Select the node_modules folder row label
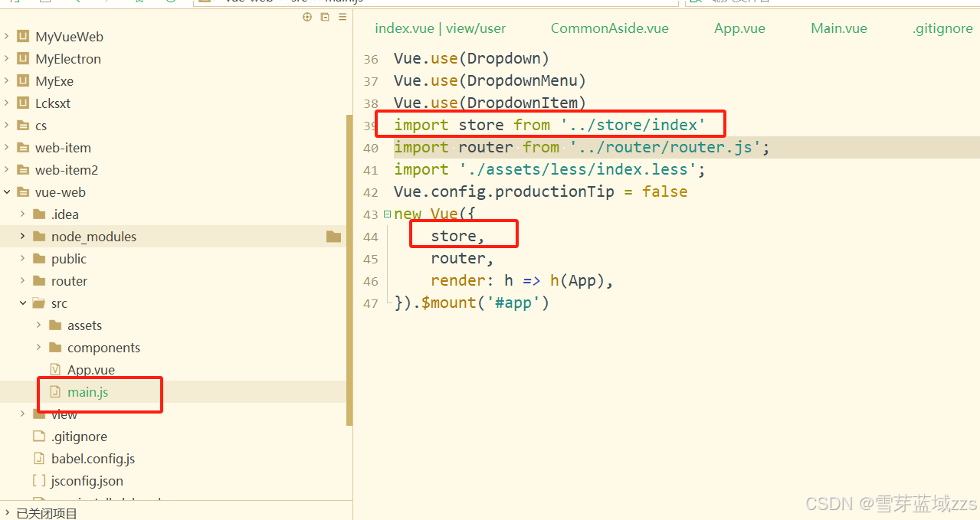This screenshot has width=980, height=520. 93,237
